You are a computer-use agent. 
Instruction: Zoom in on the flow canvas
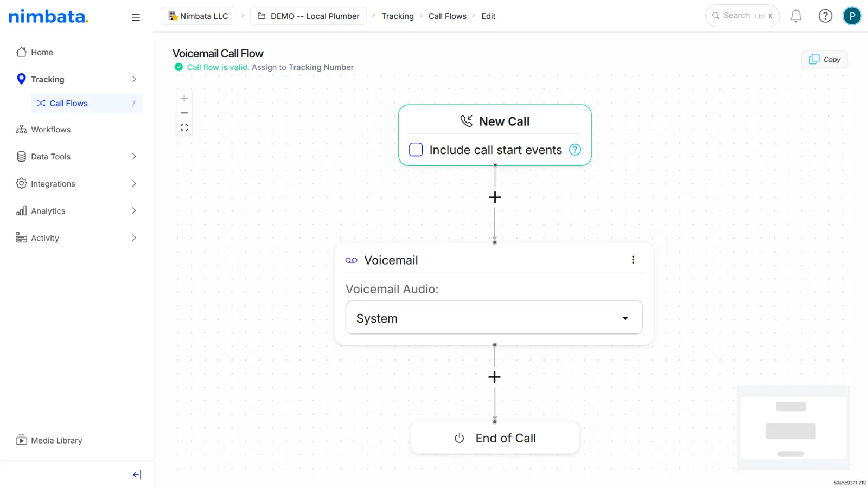(184, 98)
